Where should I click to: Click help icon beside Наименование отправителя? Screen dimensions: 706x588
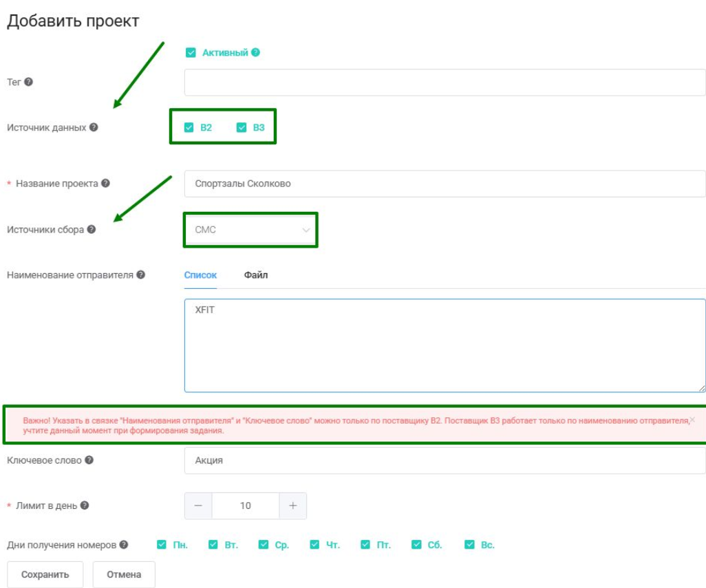pos(141,274)
